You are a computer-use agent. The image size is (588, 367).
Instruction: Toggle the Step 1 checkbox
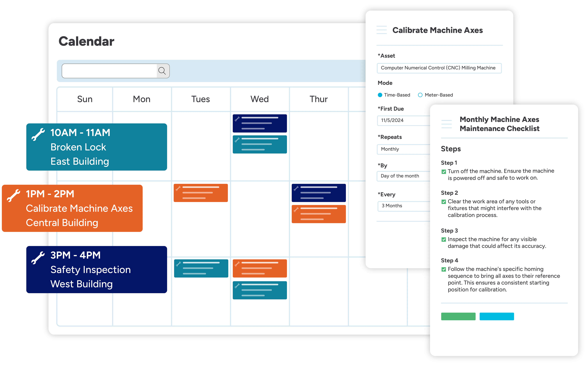(x=444, y=172)
